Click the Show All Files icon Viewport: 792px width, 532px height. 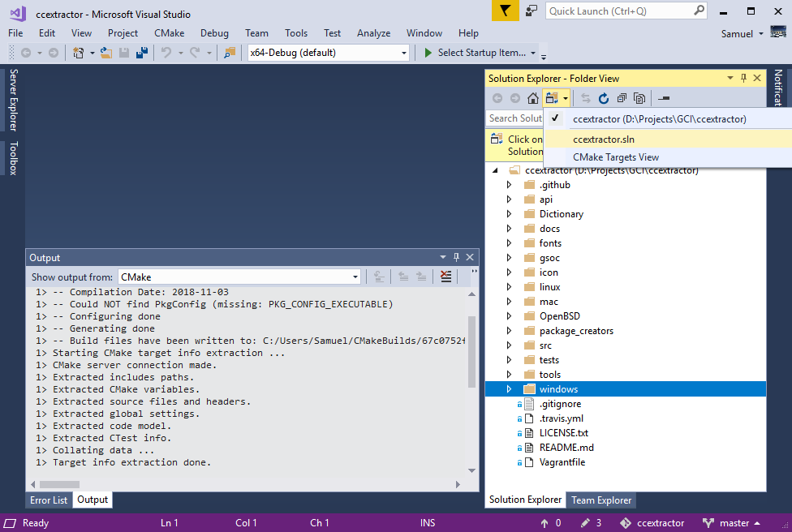pos(639,98)
